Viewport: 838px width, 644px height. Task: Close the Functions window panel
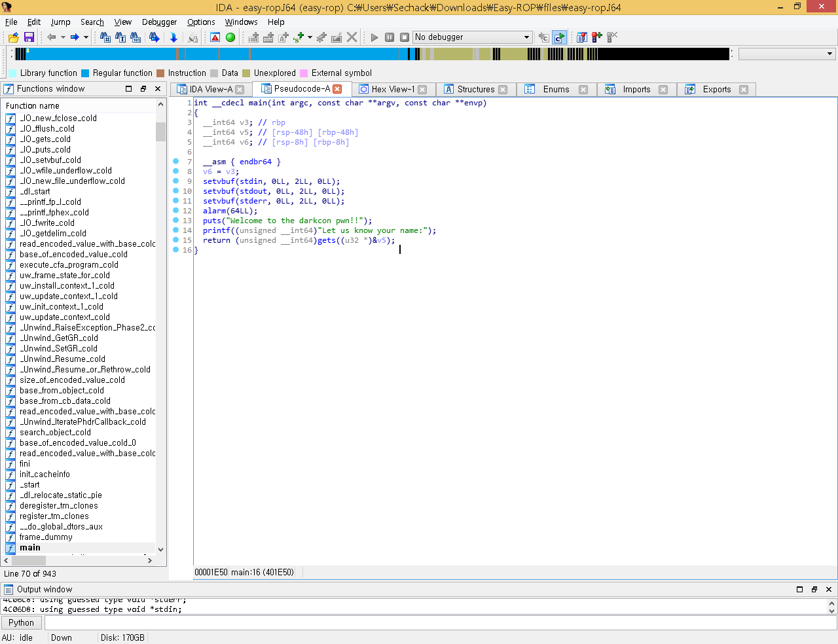pos(158,89)
